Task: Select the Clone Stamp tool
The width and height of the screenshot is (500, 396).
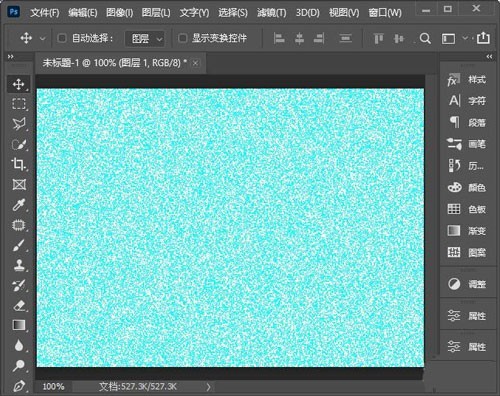Action: tap(19, 265)
